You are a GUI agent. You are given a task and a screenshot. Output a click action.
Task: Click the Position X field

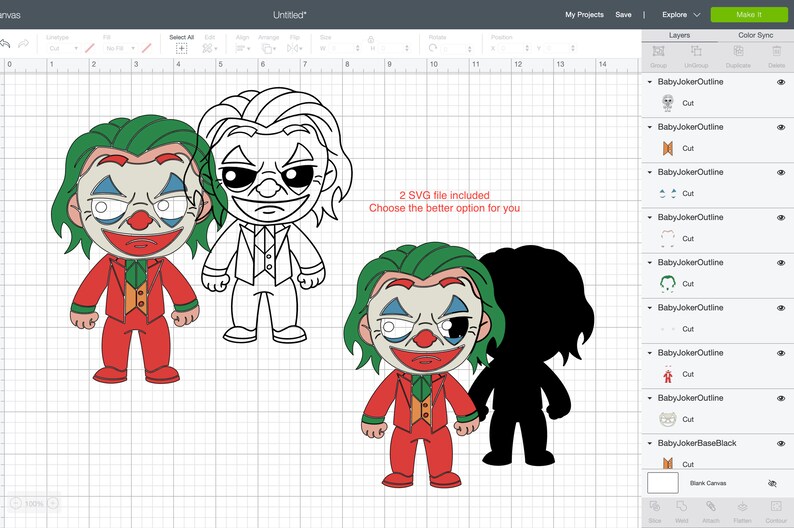click(513, 49)
